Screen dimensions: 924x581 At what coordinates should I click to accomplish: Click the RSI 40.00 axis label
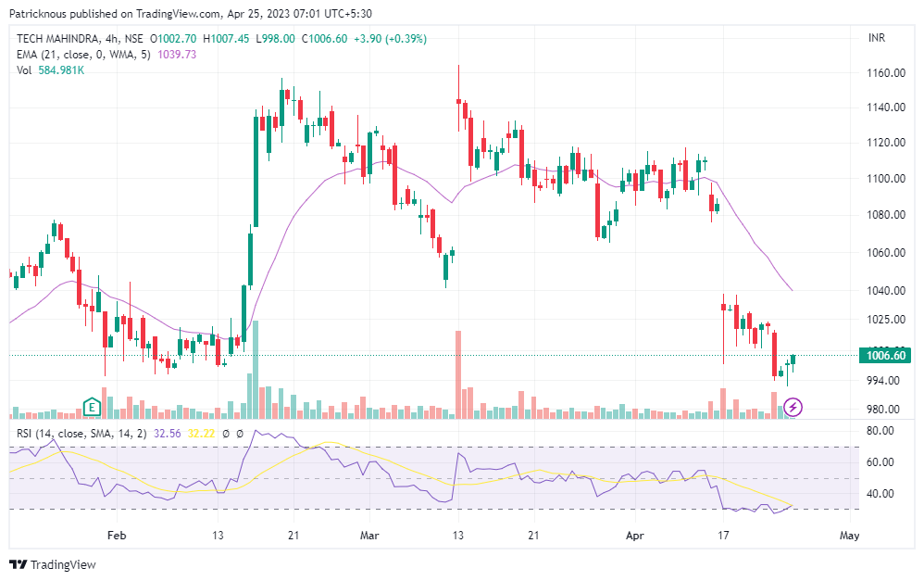[880, 493]
